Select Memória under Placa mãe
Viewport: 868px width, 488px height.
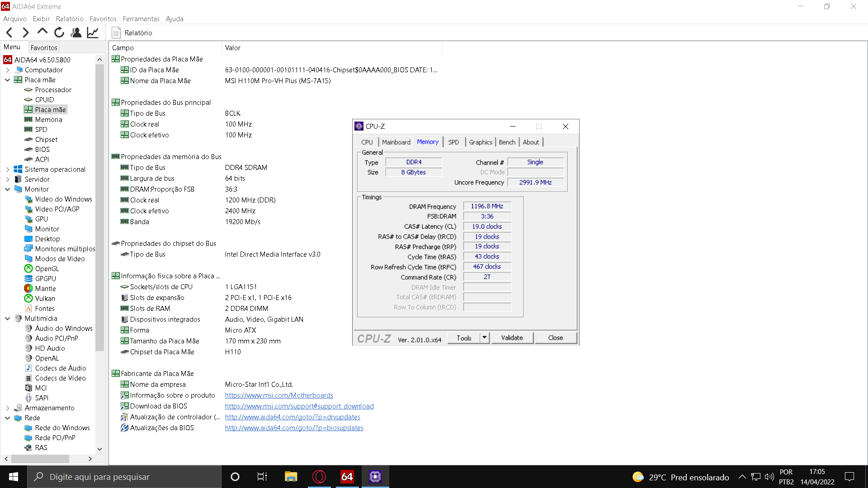tap(48, 119)
